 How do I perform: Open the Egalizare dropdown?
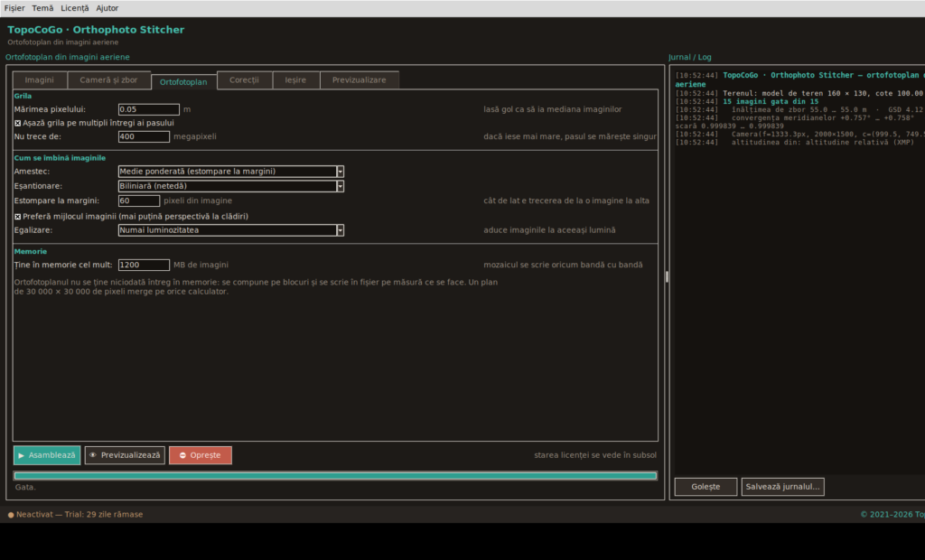(230, 230)
